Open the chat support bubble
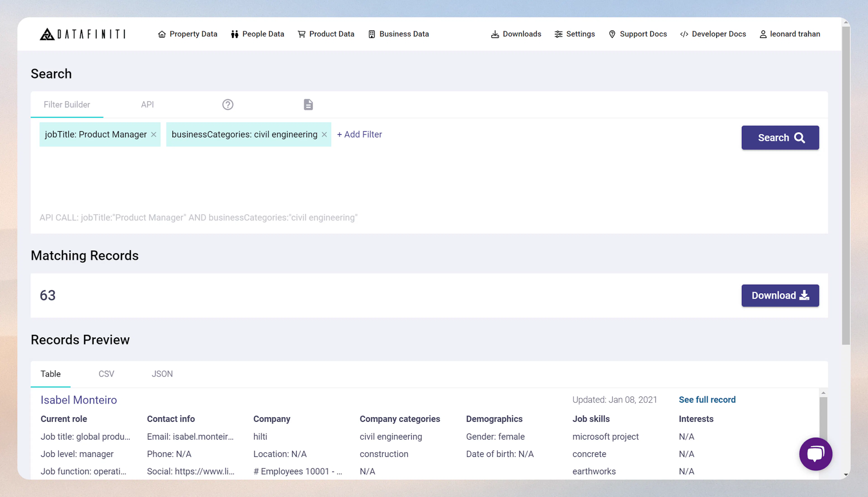The height and width of the screenshot is (497, 868). click(x=816, y=454)
